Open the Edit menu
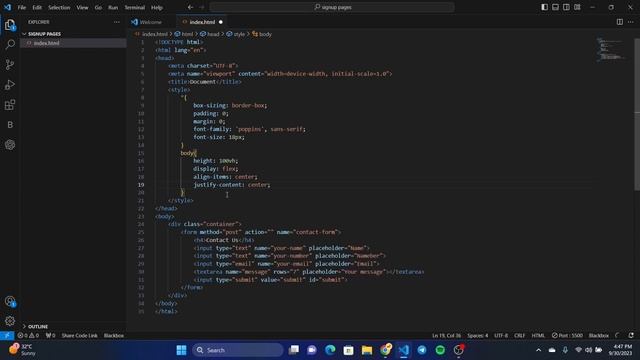This screenshot has height=360, width=640. (x=37, y=7)
